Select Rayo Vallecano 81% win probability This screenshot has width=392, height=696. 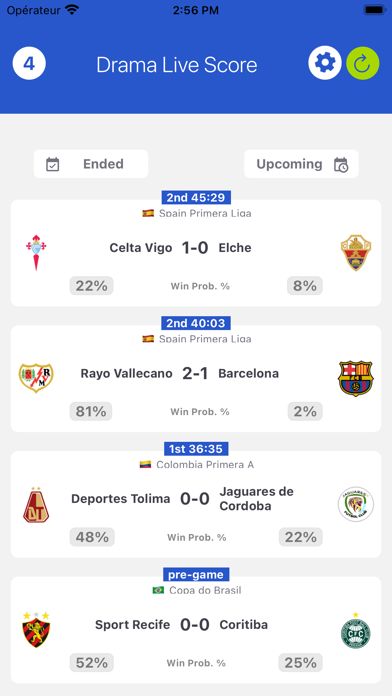[91, 411]
